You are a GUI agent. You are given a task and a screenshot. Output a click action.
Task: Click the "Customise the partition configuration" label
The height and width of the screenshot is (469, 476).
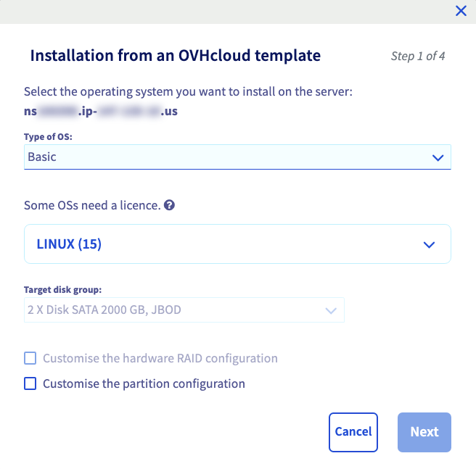[x=144, y=383]
